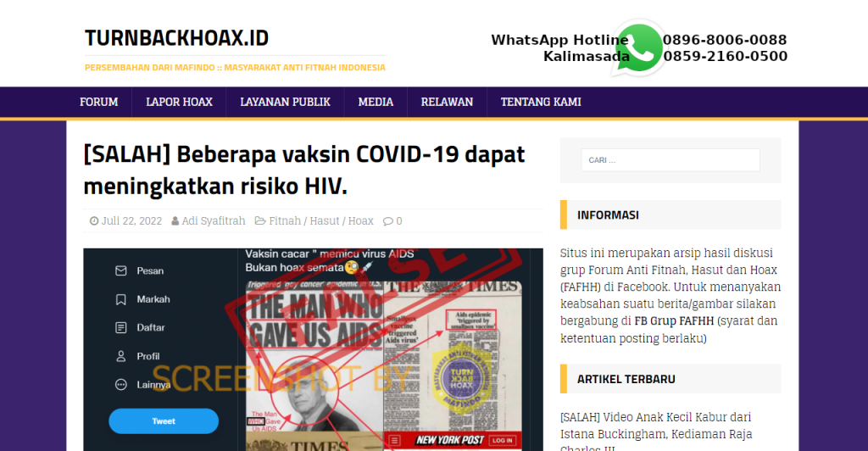Click the article headline about vaksin COVID-19
The image size is (868, 451).
[304, 170]
